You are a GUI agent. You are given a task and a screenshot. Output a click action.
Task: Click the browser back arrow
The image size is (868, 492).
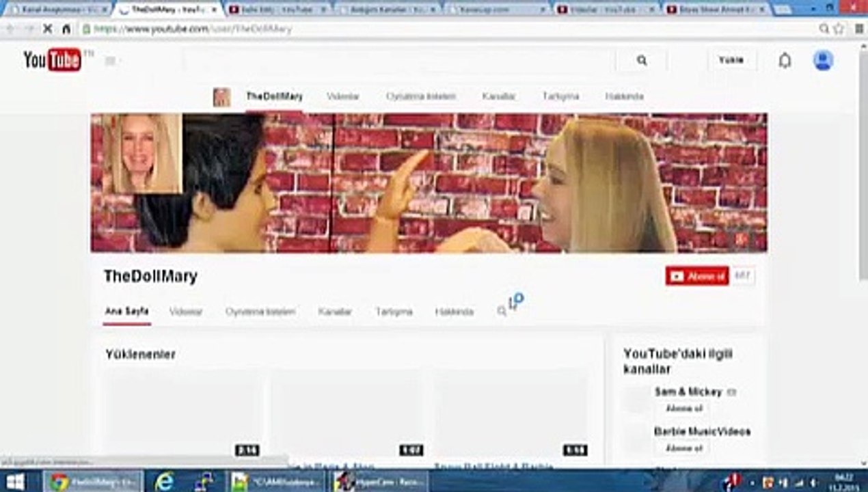pyautogui.click(x=10, y=29)
